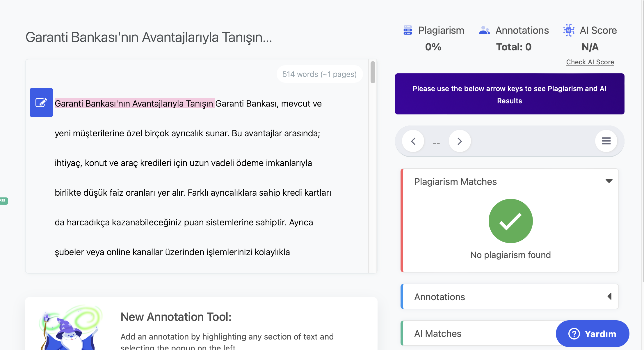Image resolution: width=644 pixels, height=350 pixels.
Task: Click the purple arrow keys instruction banner
Action: click(x=510, y=94)
